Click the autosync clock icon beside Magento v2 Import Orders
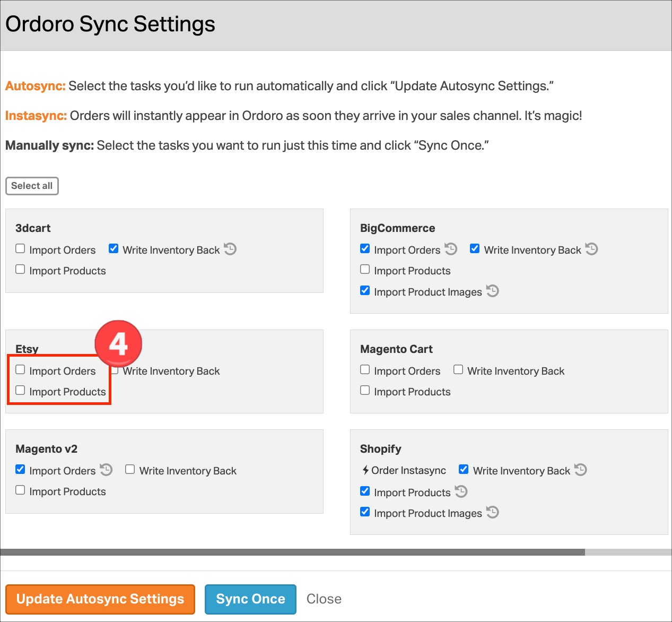This screenshot has width=672, height=622. click(x=106, y=470)
